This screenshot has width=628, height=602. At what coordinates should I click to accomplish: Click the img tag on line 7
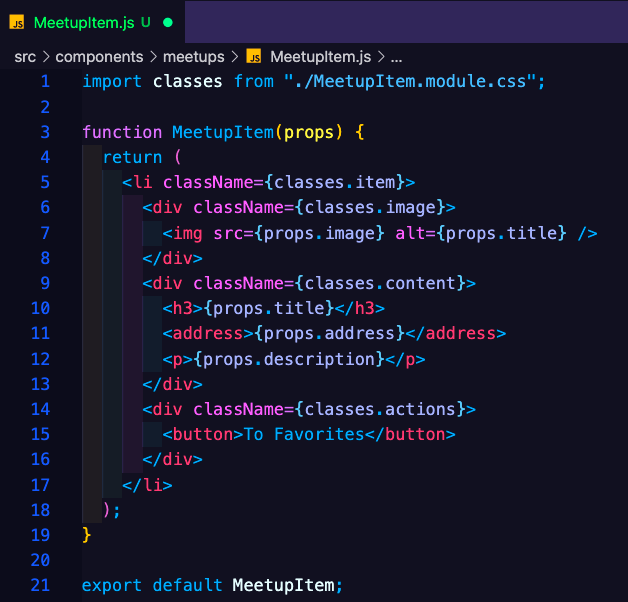coord(187,234)
